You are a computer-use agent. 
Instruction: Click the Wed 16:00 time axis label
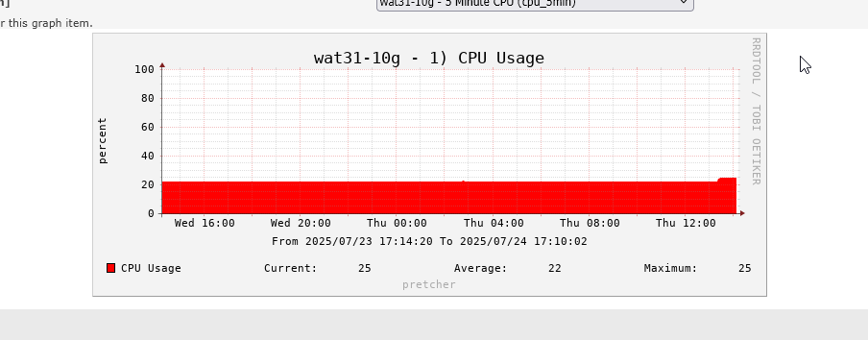[x=205, y=223]
